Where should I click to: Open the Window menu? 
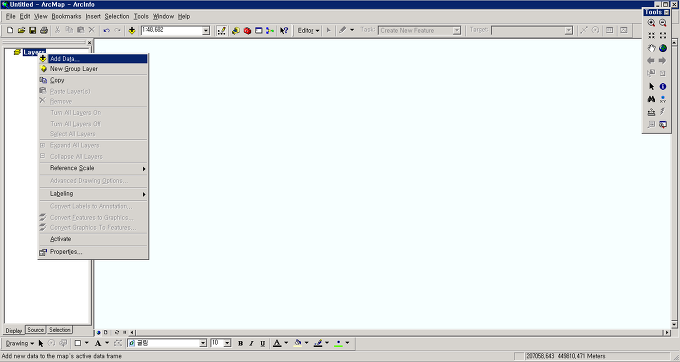point(163,16)
